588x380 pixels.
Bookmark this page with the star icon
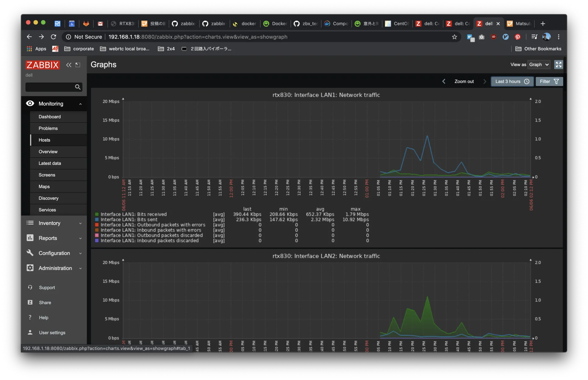(x=454, y=37)
